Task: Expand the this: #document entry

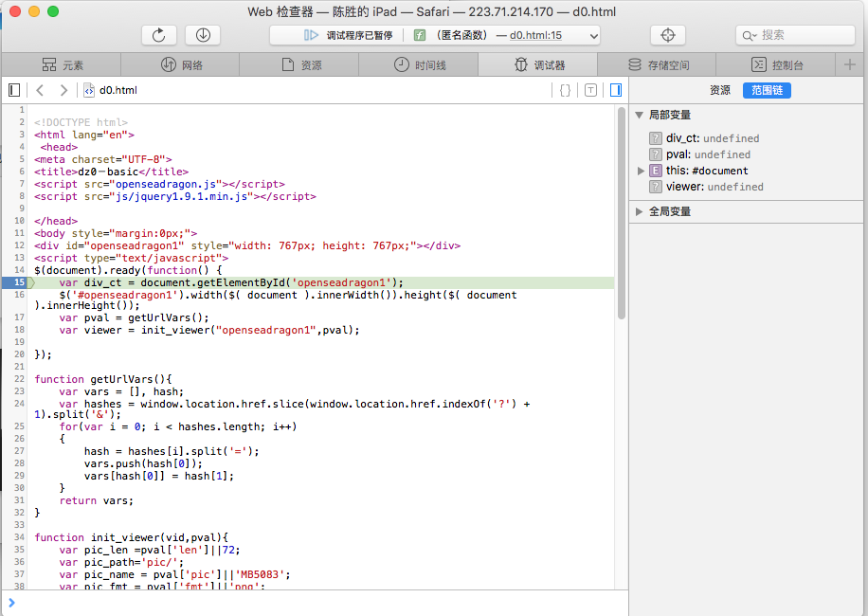Action: [x=641, y=171]
